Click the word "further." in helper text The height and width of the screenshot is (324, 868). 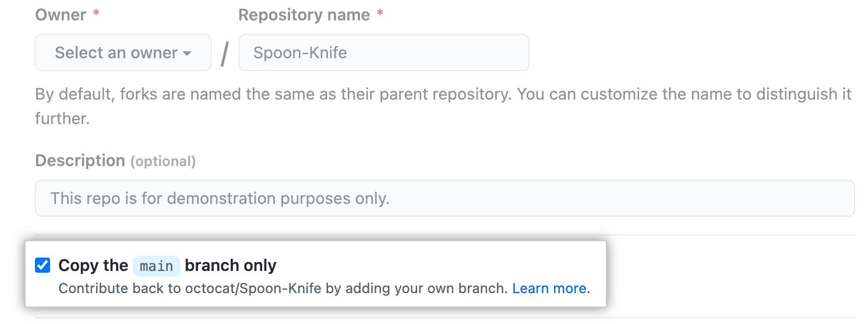[x=62, y=119]
